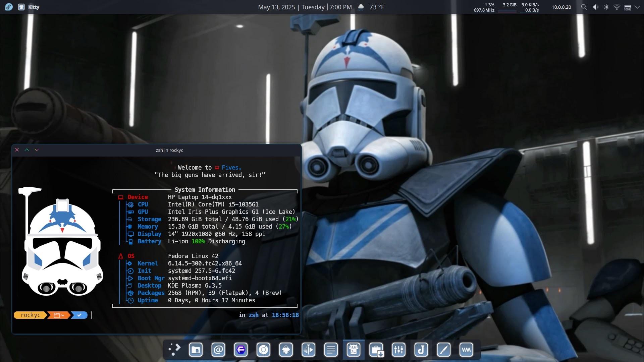The image size is (644, 362).
Task: Click the '18:58:18' timestamp in terminal
Action: (x=285, y=315)
